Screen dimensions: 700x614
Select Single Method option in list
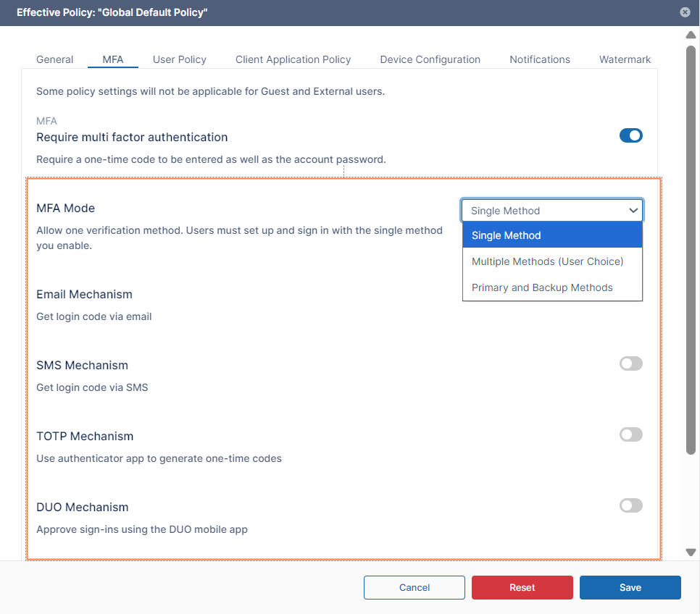click(552, 235)
